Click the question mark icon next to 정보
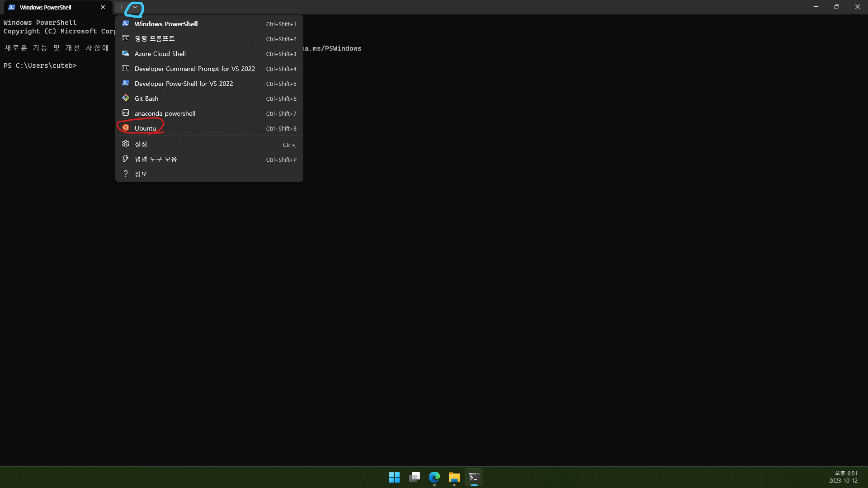 coord(126,174)
